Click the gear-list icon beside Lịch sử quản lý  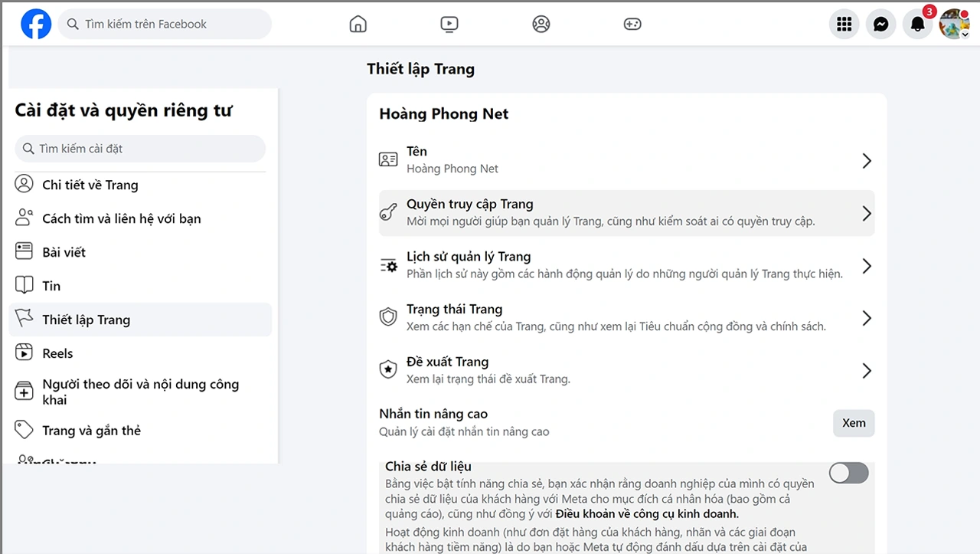pos(388,265)
